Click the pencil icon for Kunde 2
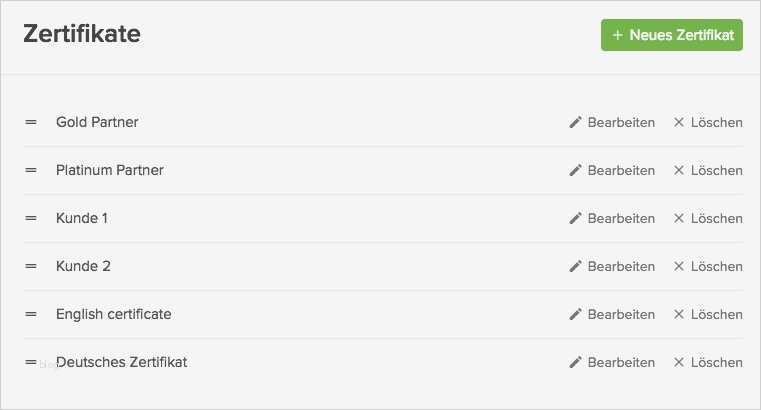 [575, 266]
